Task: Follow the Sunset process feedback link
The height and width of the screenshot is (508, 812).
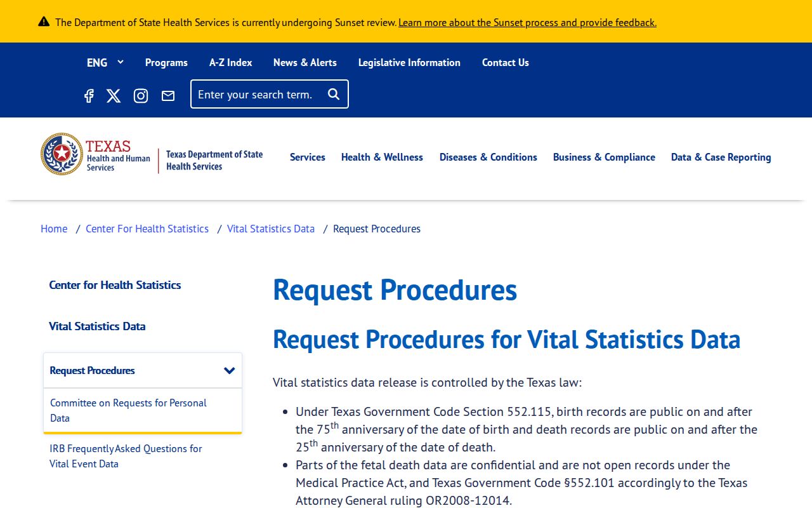Action: 527,22
